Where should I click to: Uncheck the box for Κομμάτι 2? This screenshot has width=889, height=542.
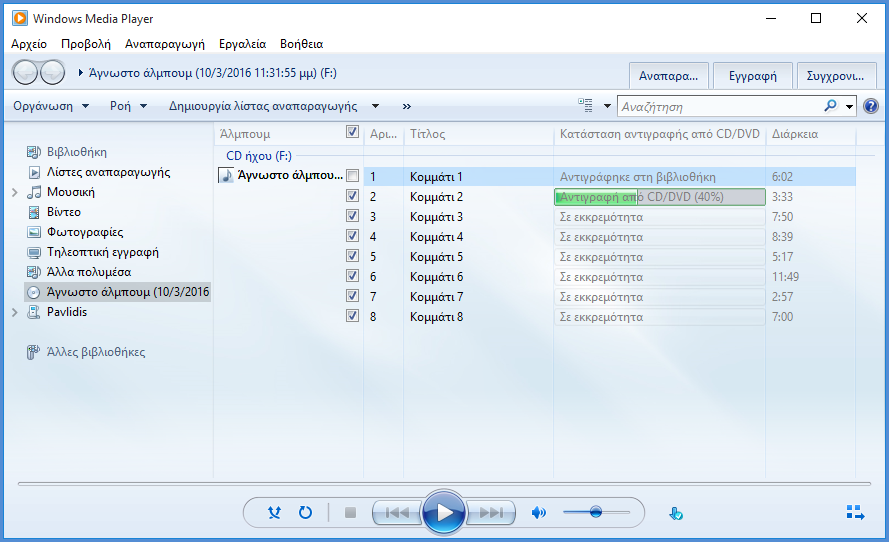(x=352, y=196)
